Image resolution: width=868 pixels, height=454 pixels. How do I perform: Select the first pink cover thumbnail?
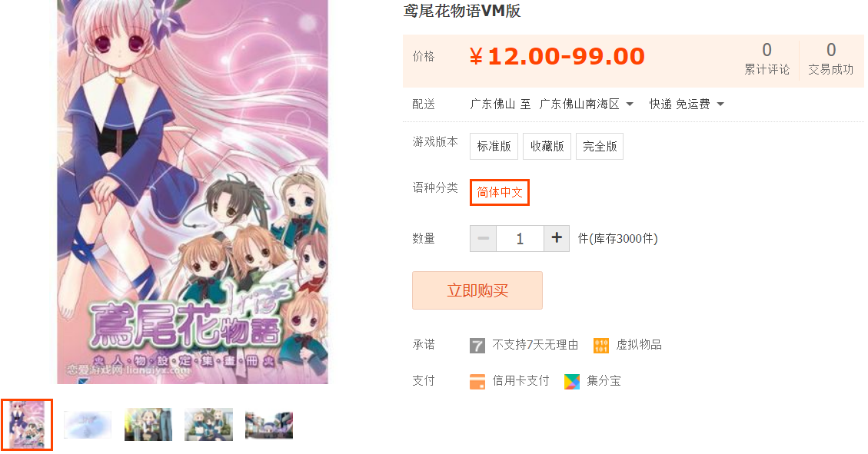click(x=27, y=425)
